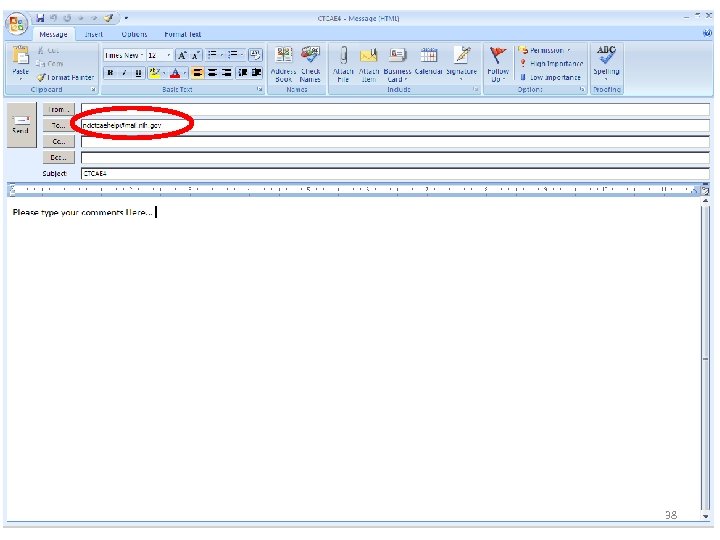The width and height of the screenshot is (720, 540).
Task: Expand the Basic Text dialog launcher
Action: [x=260, y=90]
